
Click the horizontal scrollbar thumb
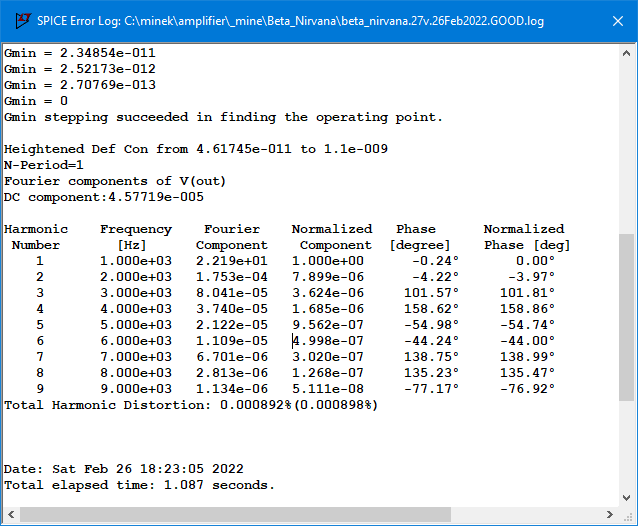(235, 515)
